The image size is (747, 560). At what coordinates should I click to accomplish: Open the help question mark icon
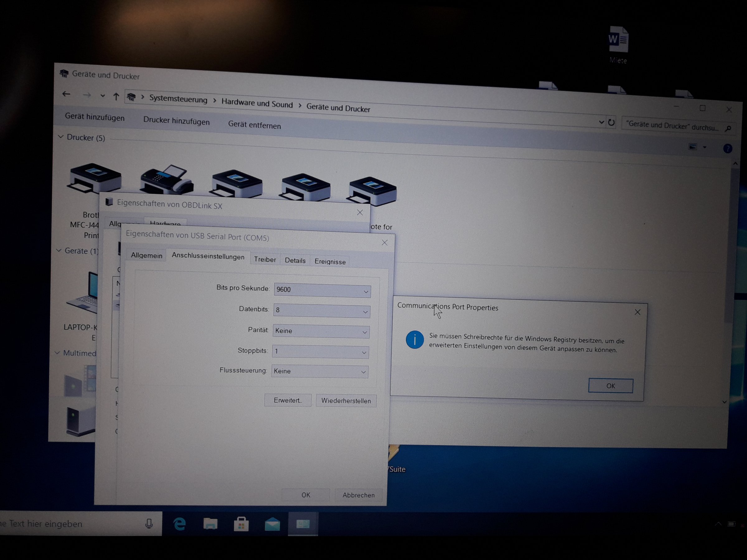point(728,148)
